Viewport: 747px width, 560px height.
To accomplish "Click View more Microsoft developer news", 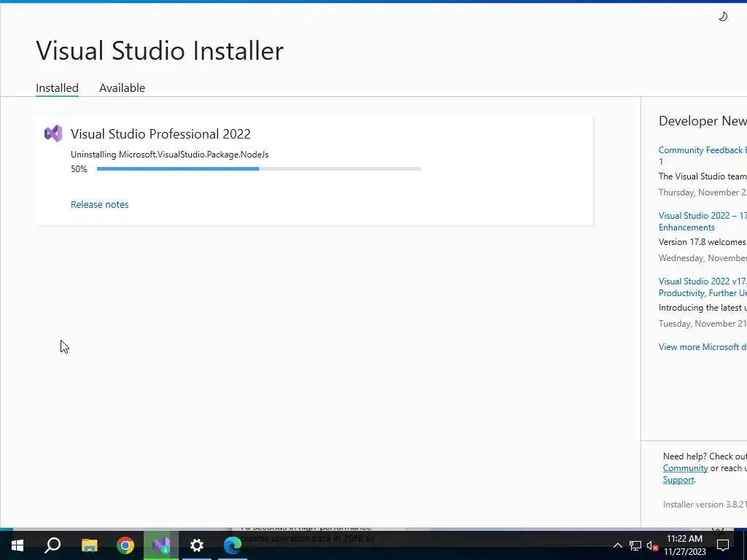I will tap(703, 346).
